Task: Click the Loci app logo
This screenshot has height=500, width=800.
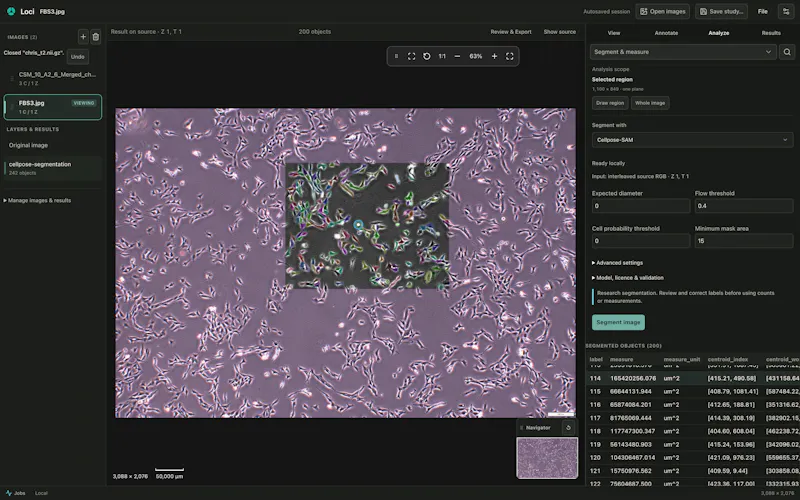Action: pyautogui.click(x=11, y=11)
